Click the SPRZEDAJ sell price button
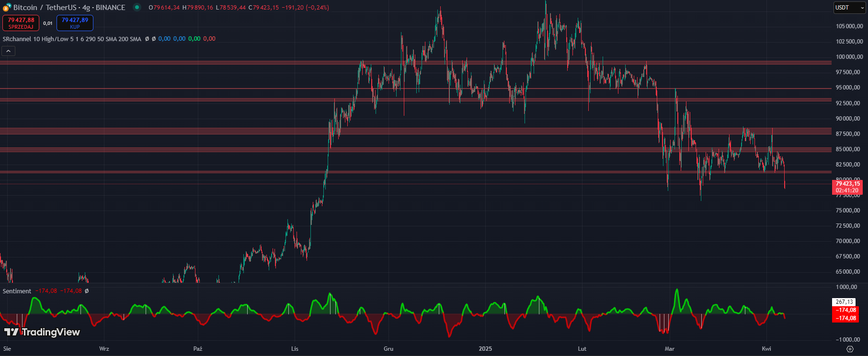Screen dimensions: 868x356 [21, 23]
